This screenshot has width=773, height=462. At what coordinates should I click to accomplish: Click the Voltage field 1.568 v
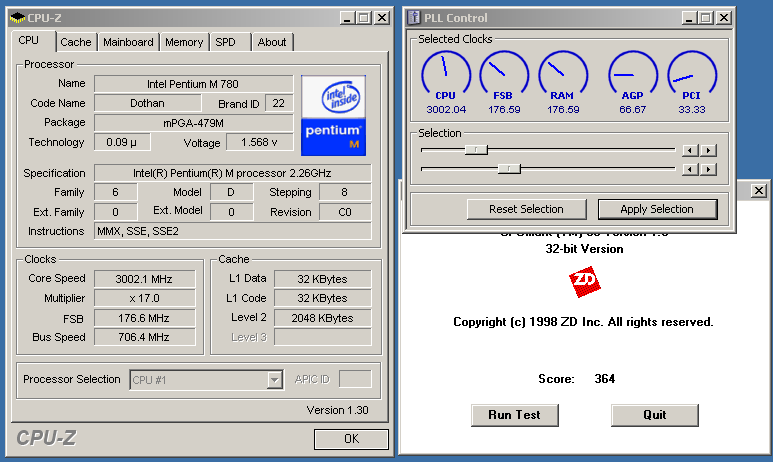point(259,142)
